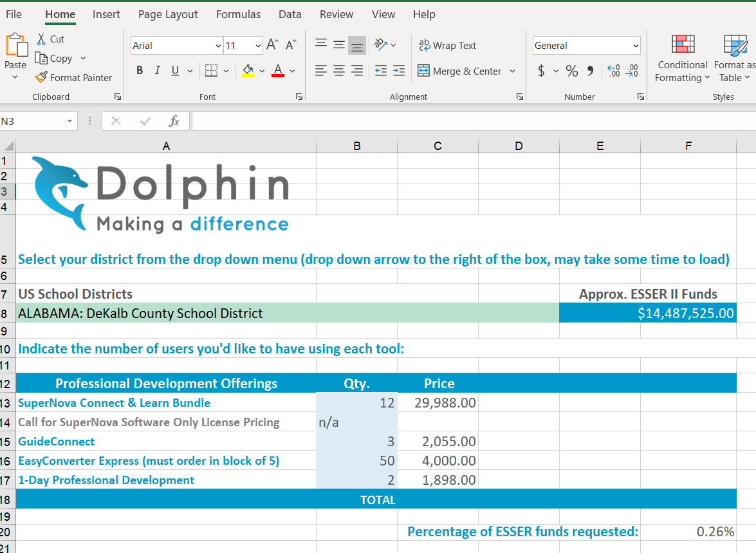Expand the Copy options arrow
Viewport: 756px width, 553px height.
83,59
